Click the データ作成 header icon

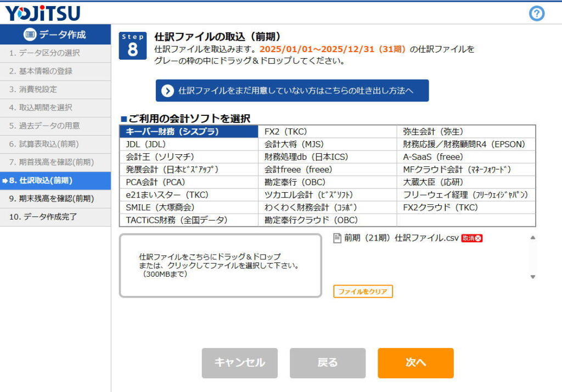(x=30, y=35)
